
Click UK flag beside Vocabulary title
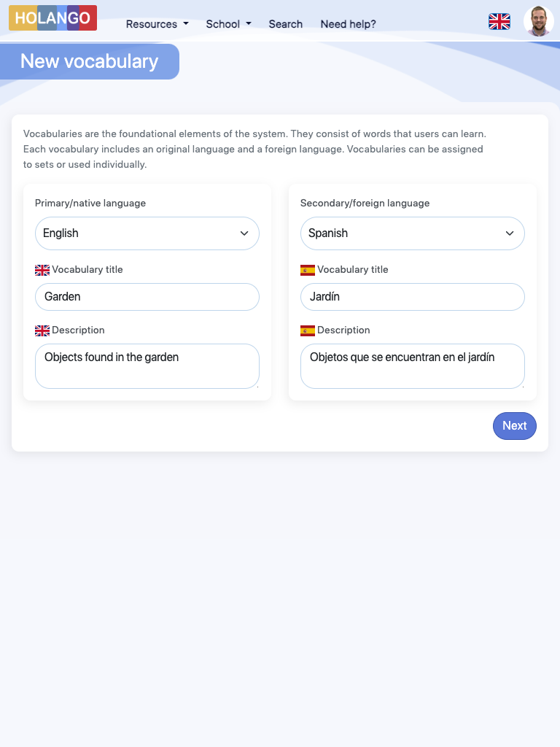[x=42, y=270]
